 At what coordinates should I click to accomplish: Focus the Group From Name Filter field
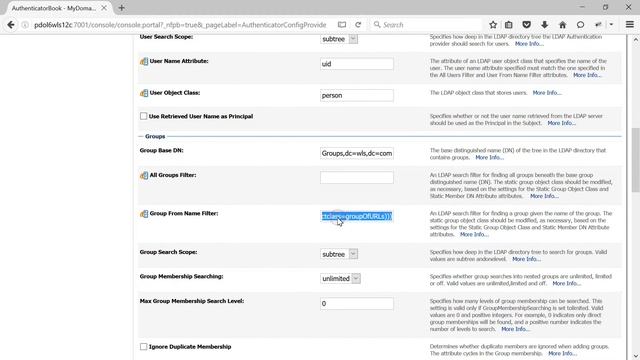click(x=357, y=216)
